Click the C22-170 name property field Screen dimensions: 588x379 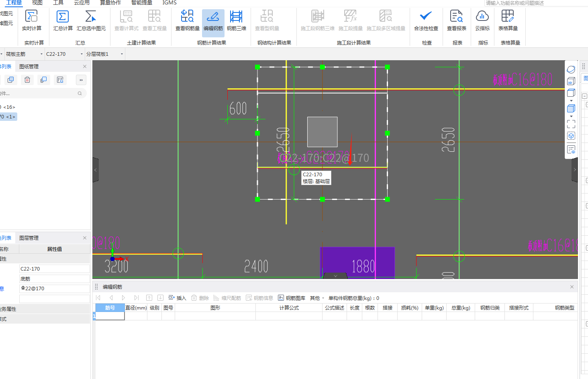pos(55,269)
